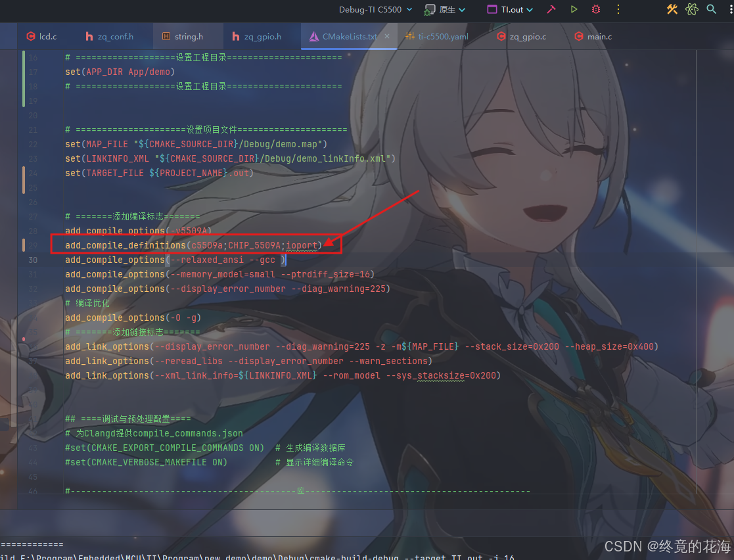Click --stack_size=0x200 in the link options
The height and width of the screenshot is (560, 734).
512,346
